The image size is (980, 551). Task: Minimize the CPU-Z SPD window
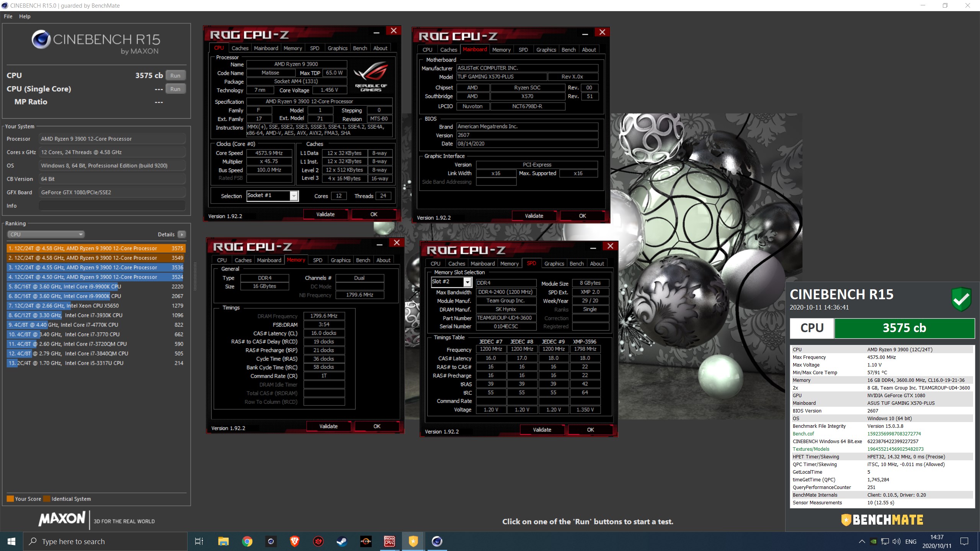pyautogui.click(x=593, y=247)
